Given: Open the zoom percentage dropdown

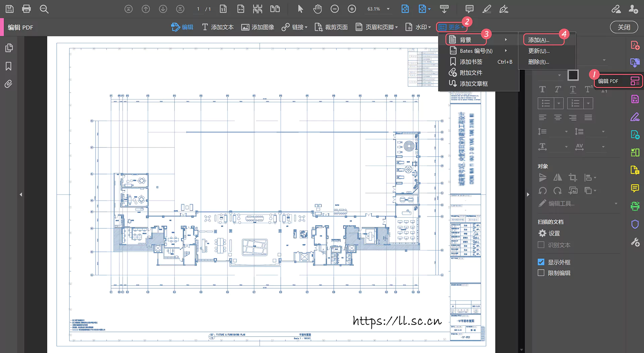Looking at the screenshot, I should coord(388,9).
